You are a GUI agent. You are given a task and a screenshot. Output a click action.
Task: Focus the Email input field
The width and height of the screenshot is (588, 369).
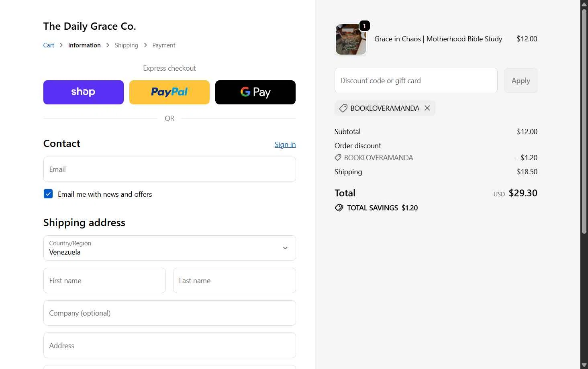(169, 169)
